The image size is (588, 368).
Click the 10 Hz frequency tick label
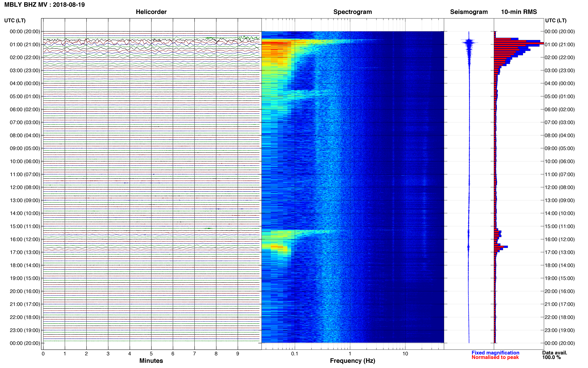405,354
